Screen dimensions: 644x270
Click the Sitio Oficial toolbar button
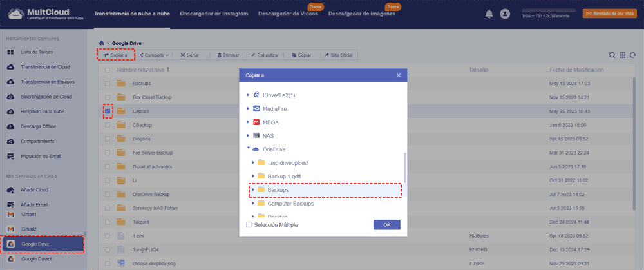(339, 55)
